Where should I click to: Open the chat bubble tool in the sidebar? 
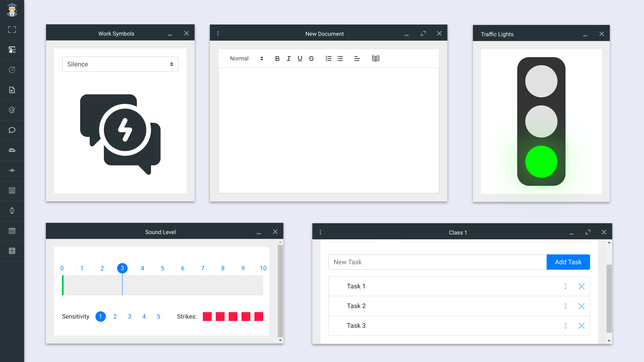tap(12, 130)
